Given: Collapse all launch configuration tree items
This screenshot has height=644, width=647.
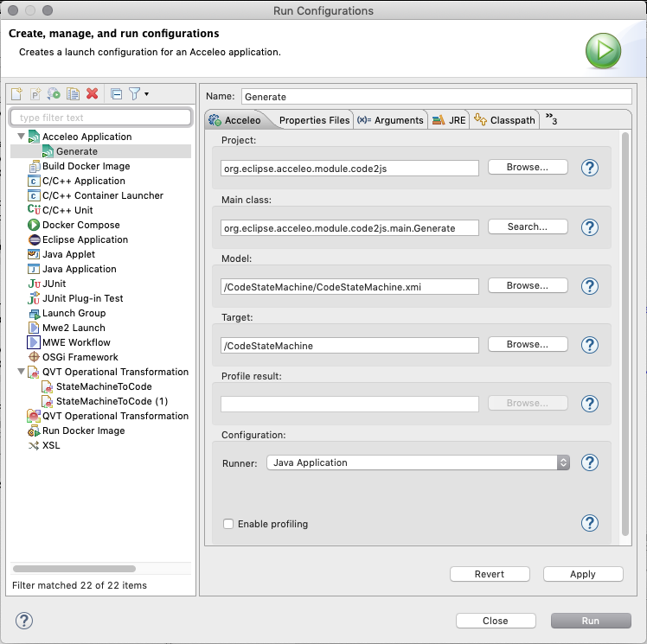Looking at the screenshot, I should tap(117, 94).
